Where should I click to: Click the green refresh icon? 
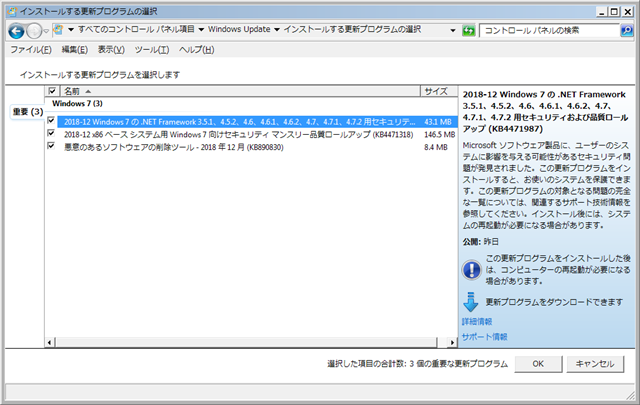(x=469, y=30)
